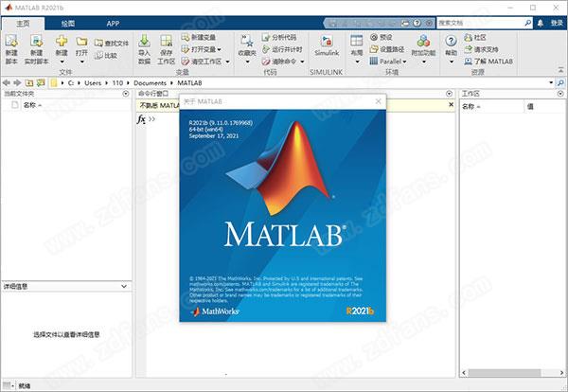Dismiss the yellow banner with its X

(x=451, y=105)
